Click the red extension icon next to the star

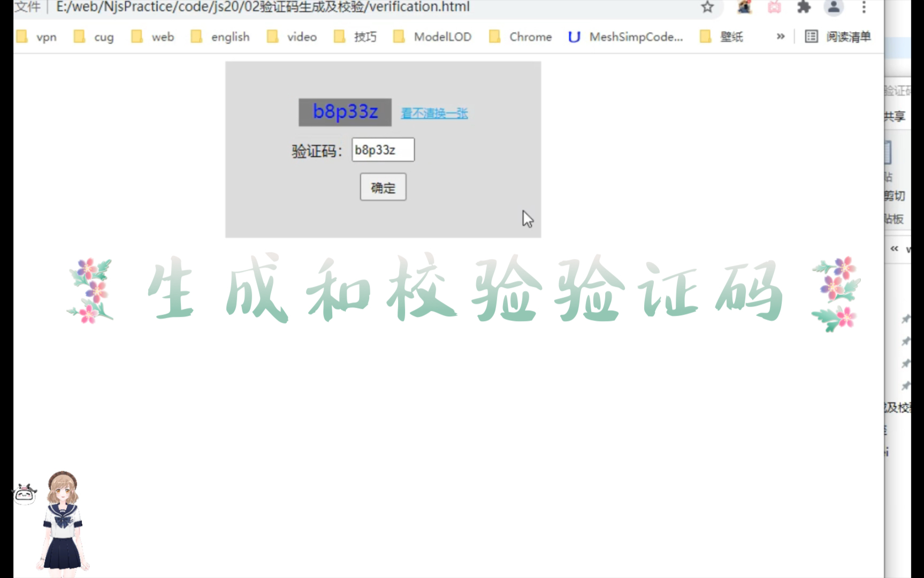743,7
